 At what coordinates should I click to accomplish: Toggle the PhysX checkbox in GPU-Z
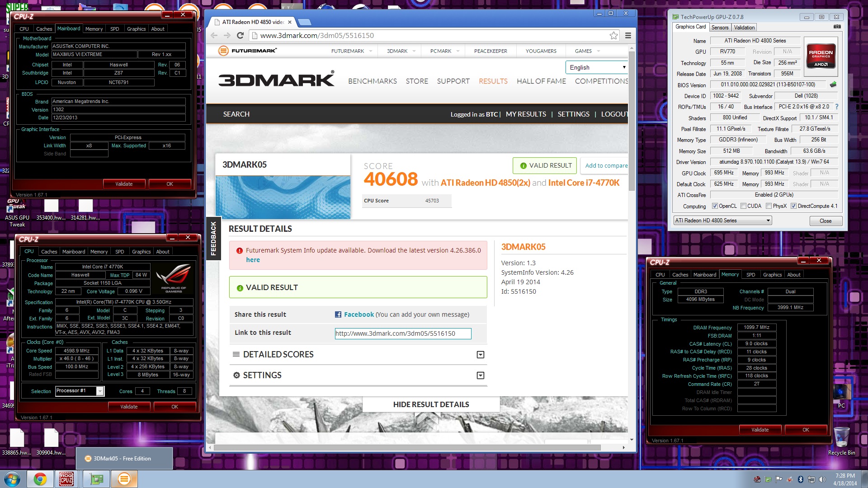[x=769, y=206]
